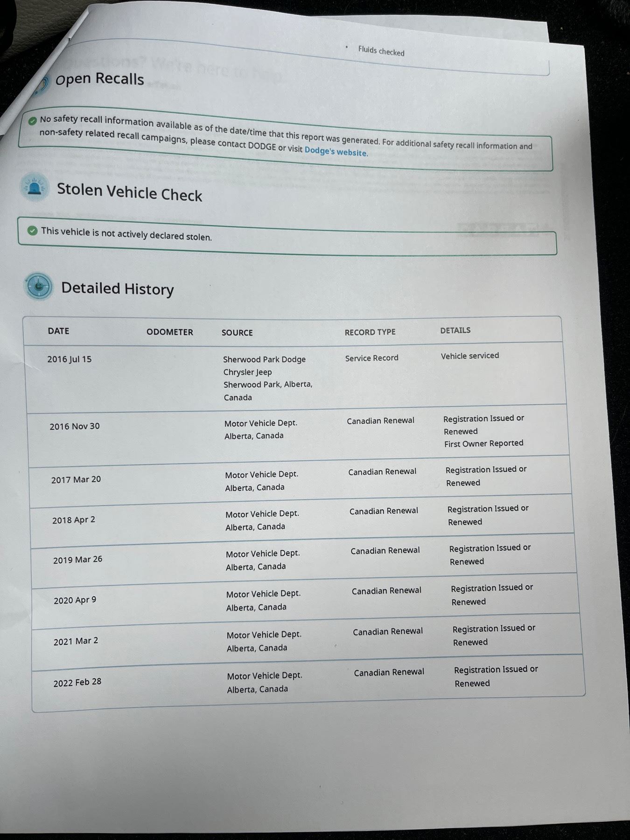This screenshot has width=630, height=840.
Task: Open the Dodge's website link
Action: click(336, 152)
